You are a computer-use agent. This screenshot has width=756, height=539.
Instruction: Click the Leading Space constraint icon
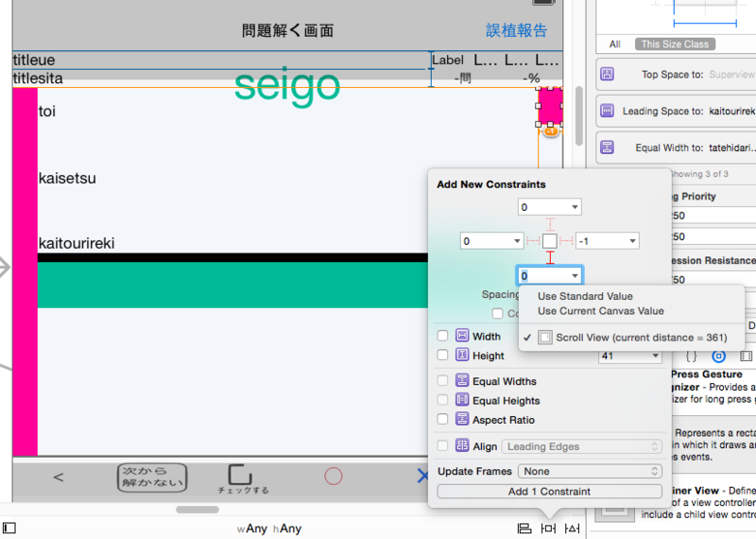point(607,111)
